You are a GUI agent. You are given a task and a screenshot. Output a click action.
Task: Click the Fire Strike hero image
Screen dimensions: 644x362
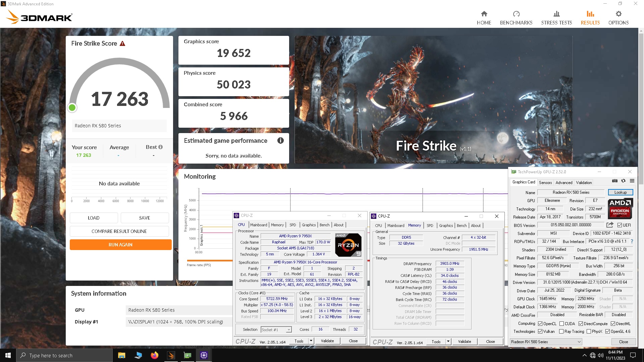tap(433, 100)
